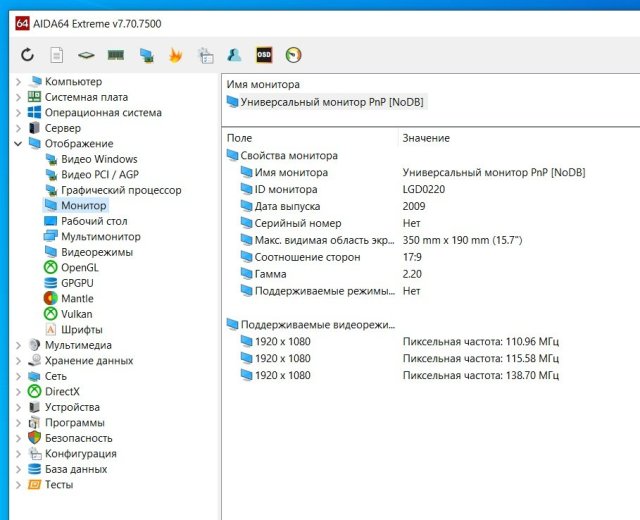Click the user profile toolbar icon

pyautogui.click(x=234, y=55)
